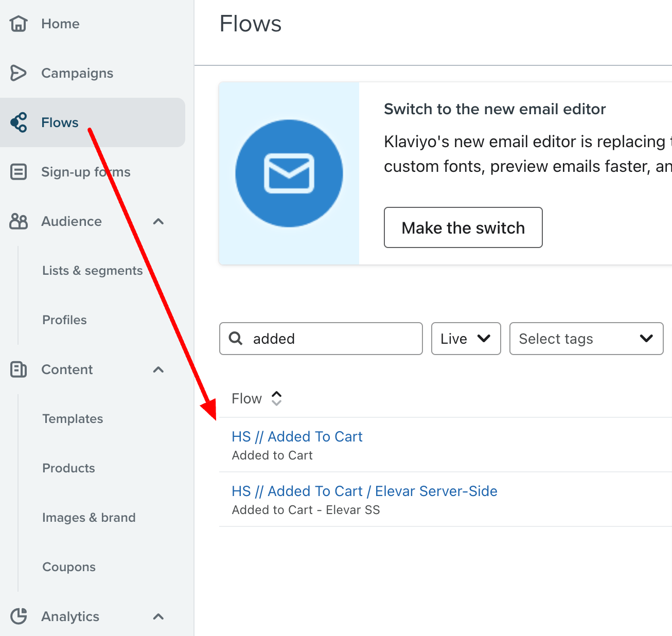Click the Campaigns paper-plane icon
This screenshot has width=672, height=636.
coord(19,73)
